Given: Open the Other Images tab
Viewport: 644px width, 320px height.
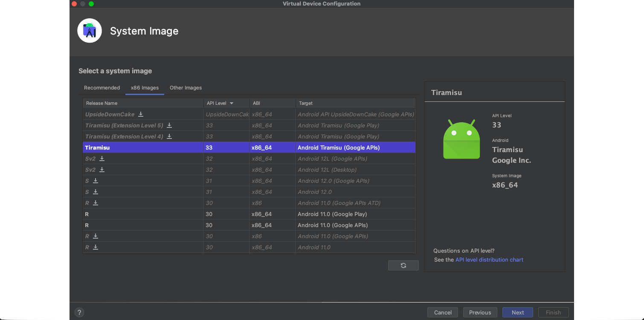Looking at the screenshot, I should tap(186, 88).
